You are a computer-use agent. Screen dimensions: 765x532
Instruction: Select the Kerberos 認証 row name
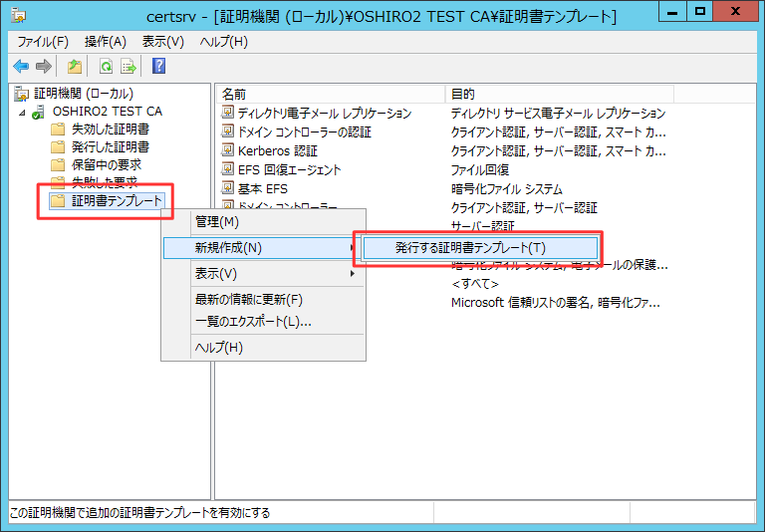(x=278, y=150)
